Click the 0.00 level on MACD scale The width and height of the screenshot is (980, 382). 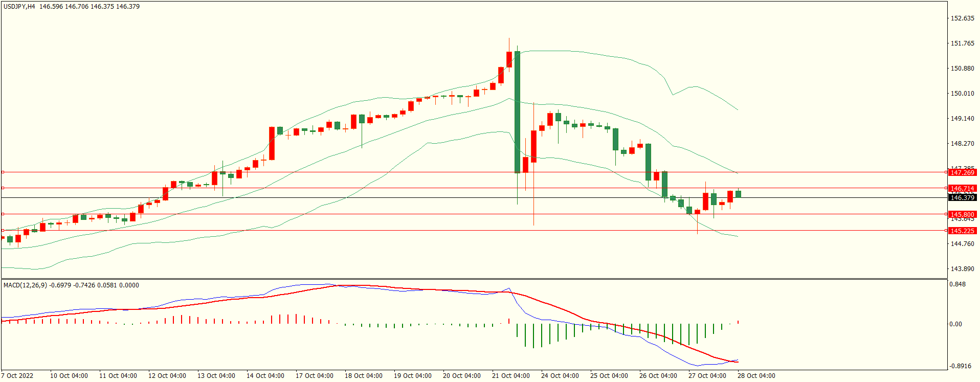955,324
